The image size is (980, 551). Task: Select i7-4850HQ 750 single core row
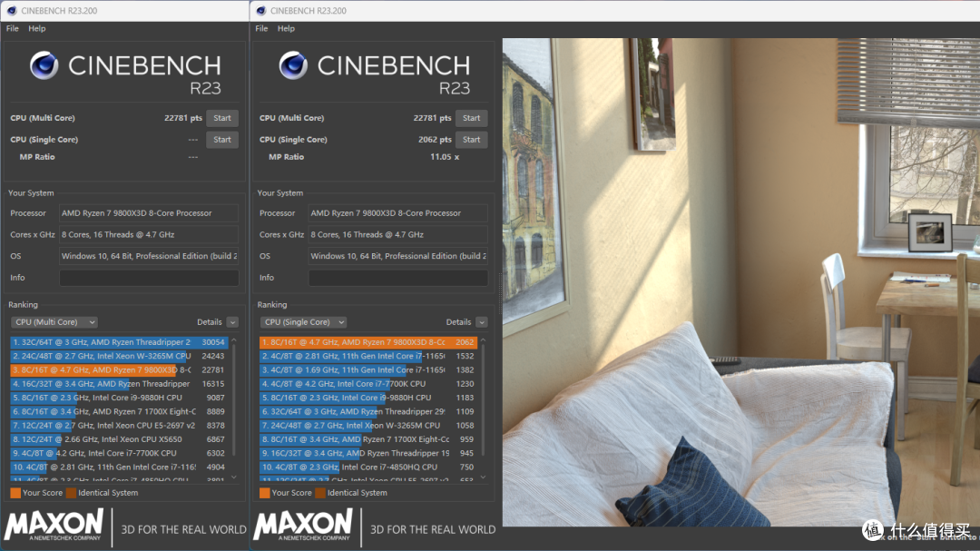368,467
